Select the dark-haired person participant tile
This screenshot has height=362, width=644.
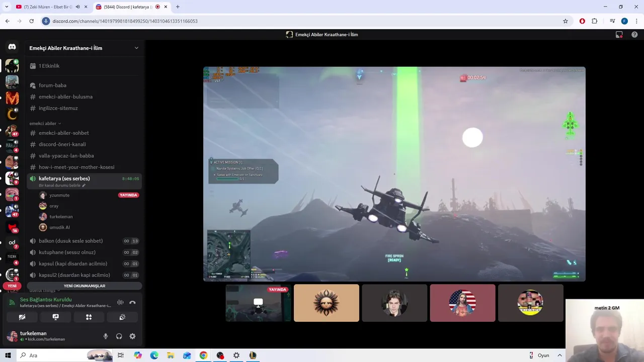(x=394, y=303)
